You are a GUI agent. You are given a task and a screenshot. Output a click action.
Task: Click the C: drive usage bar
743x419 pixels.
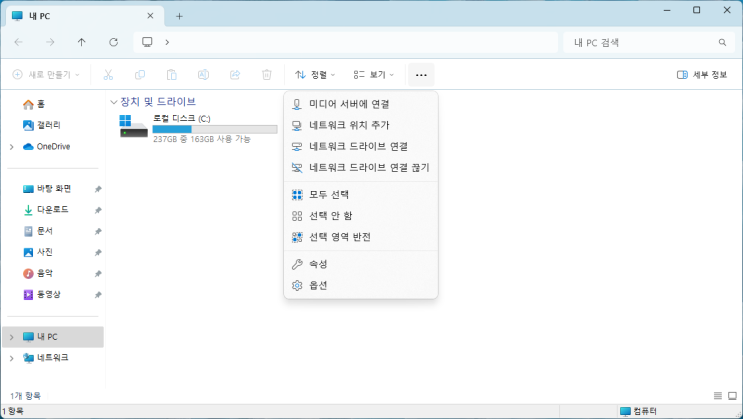pos(215,129)
